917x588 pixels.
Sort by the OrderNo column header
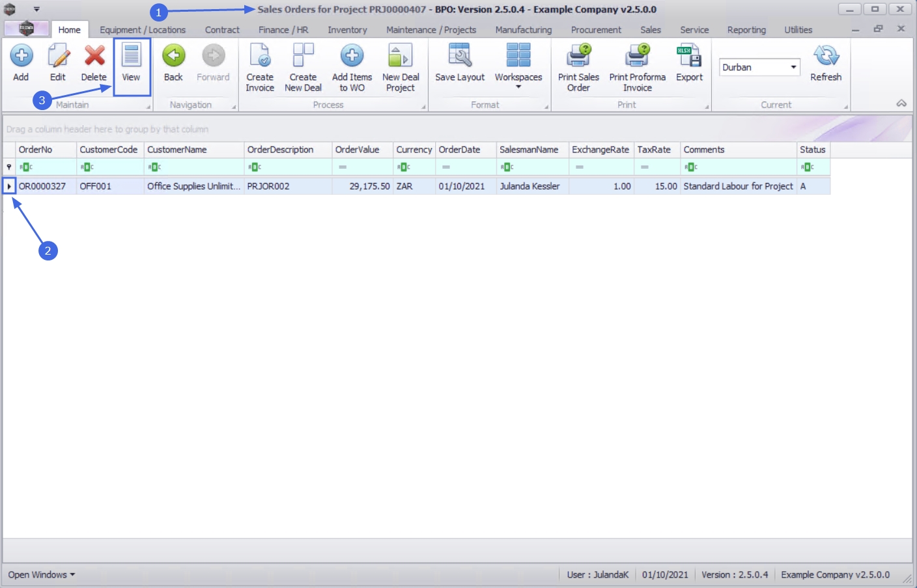click(46, 150)
